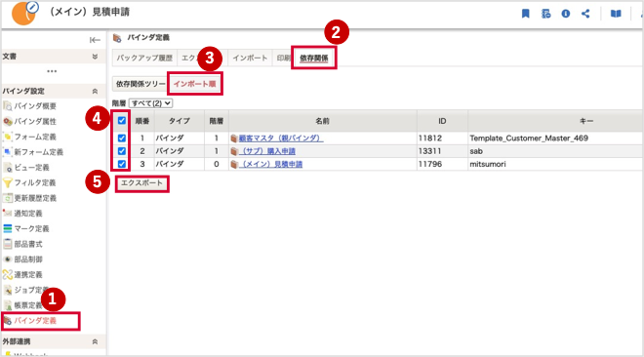644x357 pixels.
Task: Click the ID column header
Action: pyautogui.click(x=442, y=121)
